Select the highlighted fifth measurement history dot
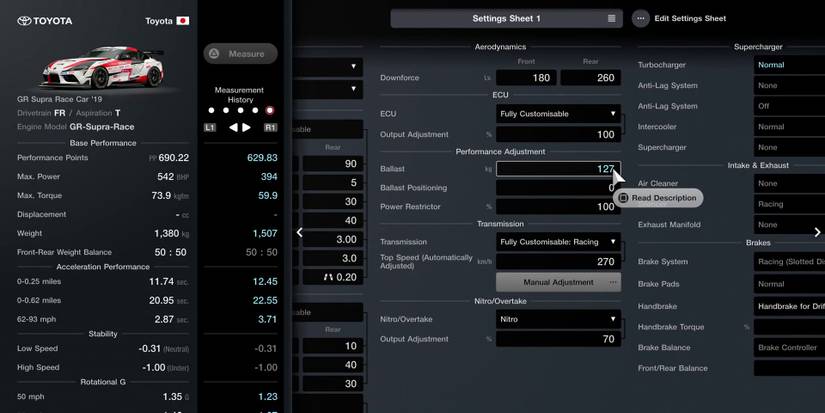Screen dimensions: 825x413 [x=270, y=110]
